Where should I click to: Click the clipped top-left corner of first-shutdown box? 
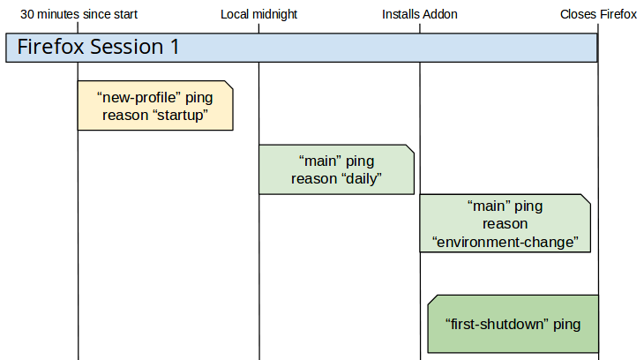(x=431, y=300)
